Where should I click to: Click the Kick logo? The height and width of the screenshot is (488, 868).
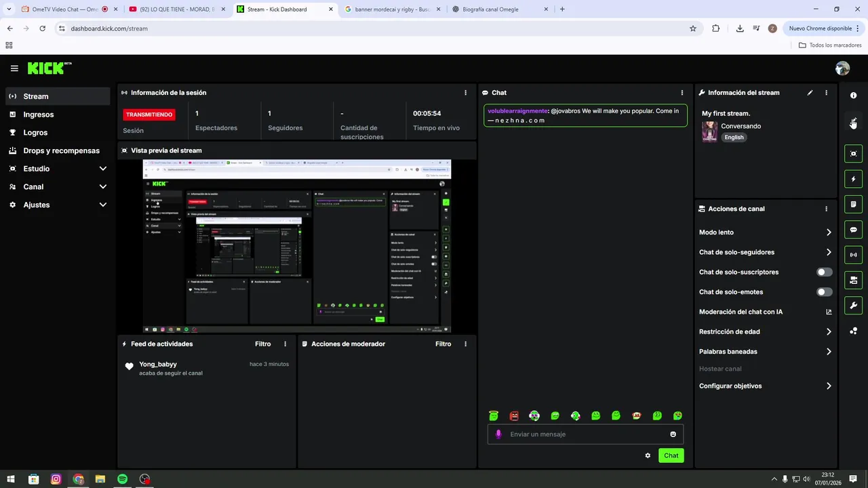[x=50, y=68]
